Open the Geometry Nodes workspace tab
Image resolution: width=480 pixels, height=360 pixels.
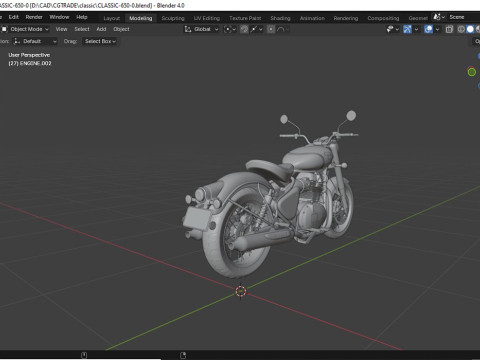418,18
